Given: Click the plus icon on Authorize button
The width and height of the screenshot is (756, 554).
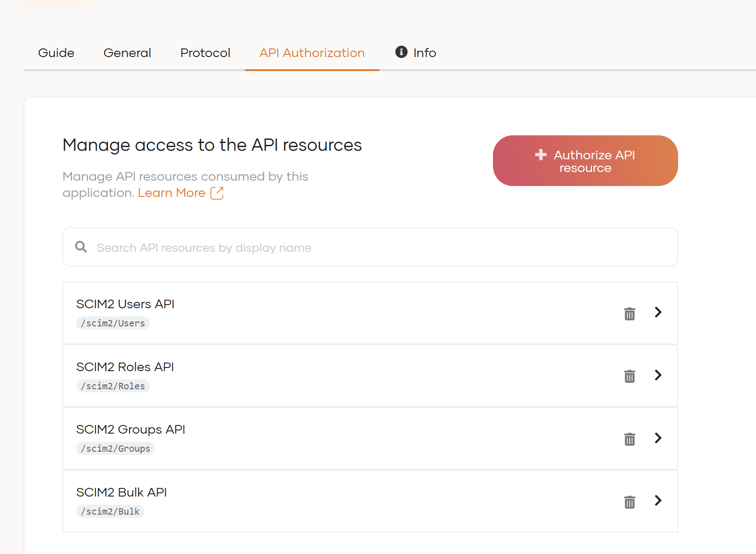Looking at the screenshot, I should [x=541, y=155].
